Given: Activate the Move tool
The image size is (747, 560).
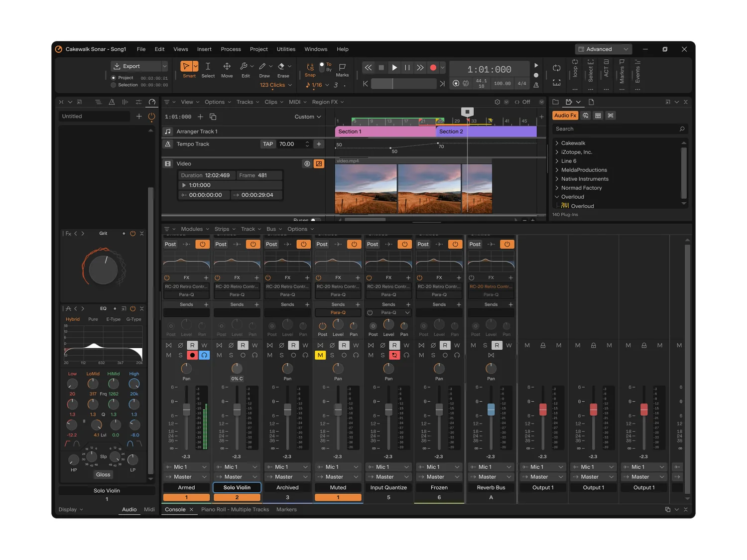Looking at the screenshot, I should (x=227, y=66).
